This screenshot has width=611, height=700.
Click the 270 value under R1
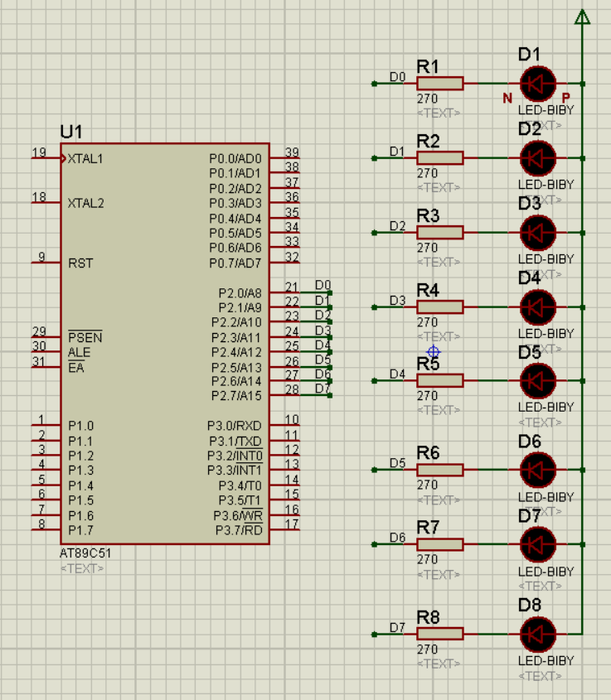pos(428,99)
